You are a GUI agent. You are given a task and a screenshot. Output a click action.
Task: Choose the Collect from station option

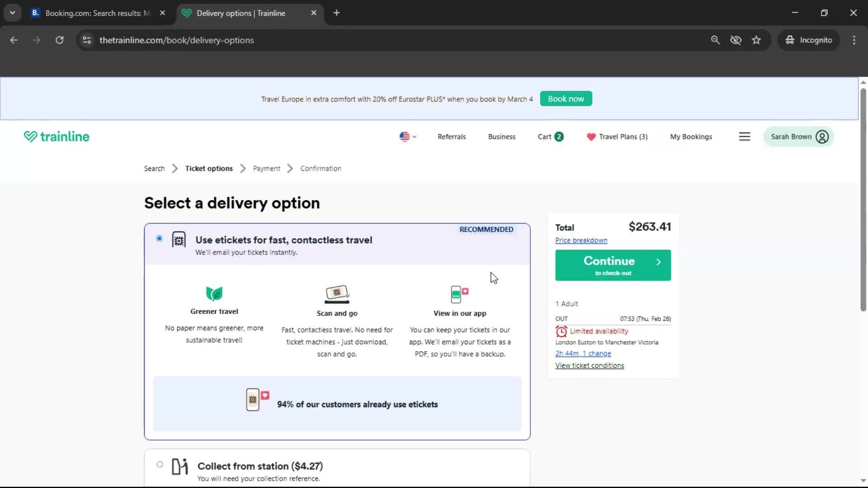[159, 464]
